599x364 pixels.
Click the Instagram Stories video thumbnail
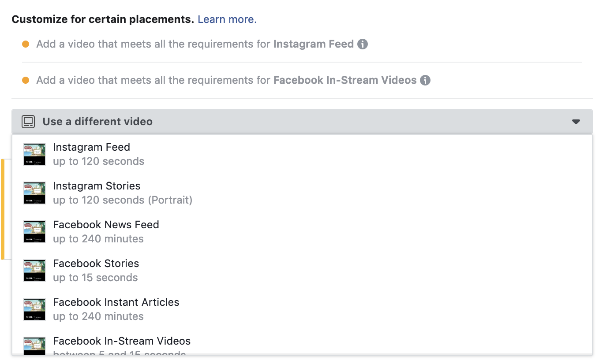coord(34,193)
